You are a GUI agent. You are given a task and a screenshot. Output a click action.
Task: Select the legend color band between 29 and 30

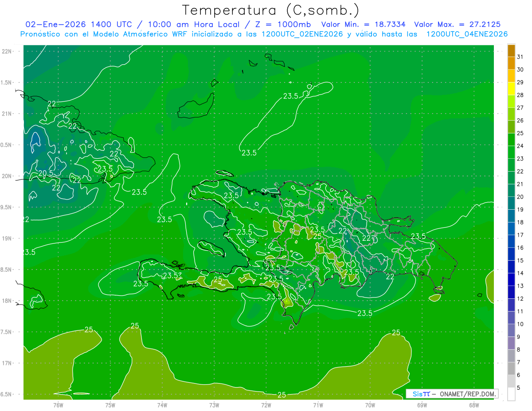(511, 76)
